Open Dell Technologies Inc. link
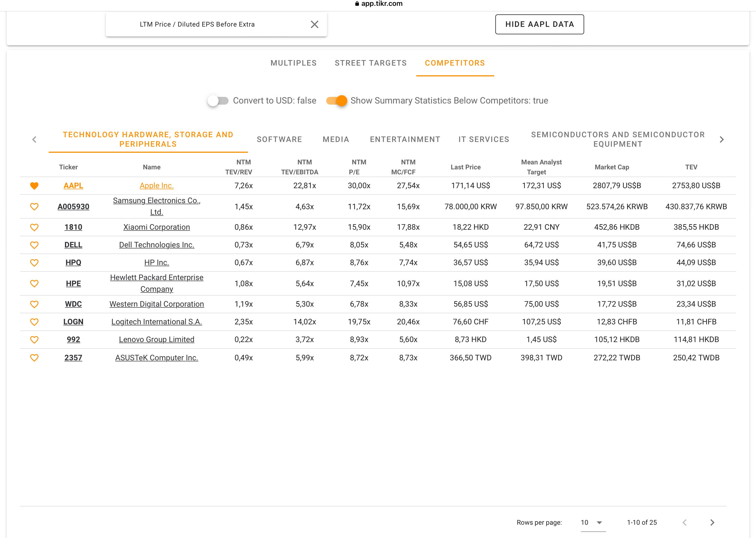This screenshot has height=538, width=756. pyautogui.click(x=157, y=245)
